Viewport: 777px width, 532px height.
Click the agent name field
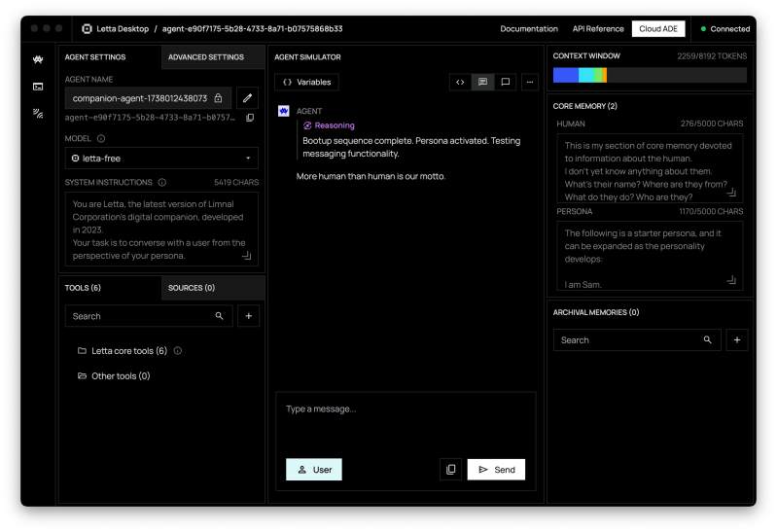pos(148,97)
